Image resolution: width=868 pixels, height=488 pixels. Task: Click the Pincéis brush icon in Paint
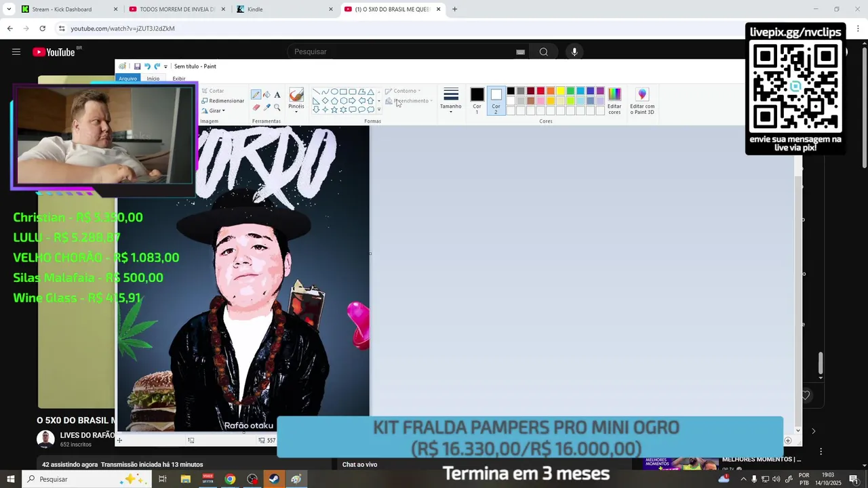[296, 95]
